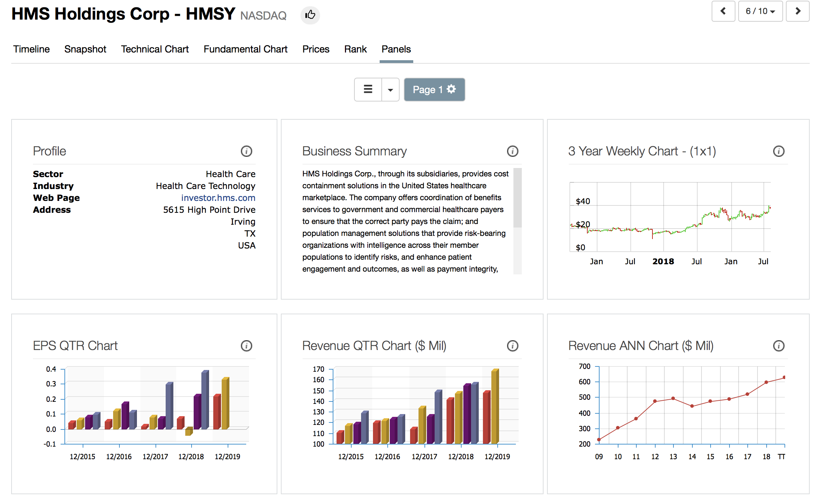Viewport: 823px width, 504px height.
Task: Open Revenue QTR Chart info icon
Action: pyautogui.click(x=512, y=346)
